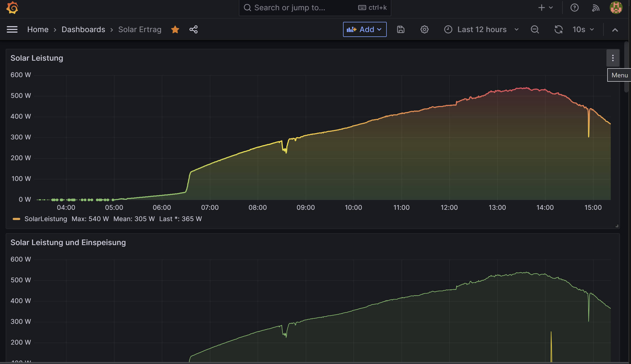Unstar the Solar Ertrag dashboard
631x364 pixels.
click(x=175, y=29)
